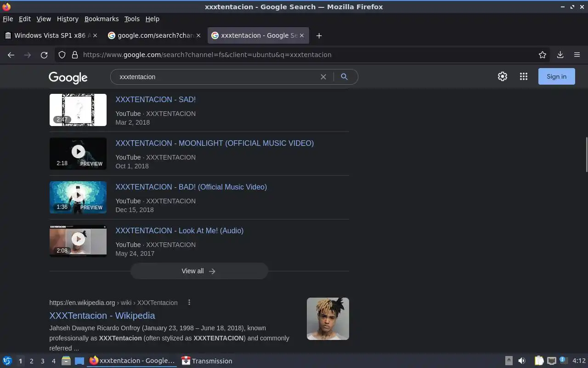Image resolution: width=588 pixels, height=368 pixels.
Task: Close the google.com/search tab
Action: pyautogui.click(x=198, y=35)
